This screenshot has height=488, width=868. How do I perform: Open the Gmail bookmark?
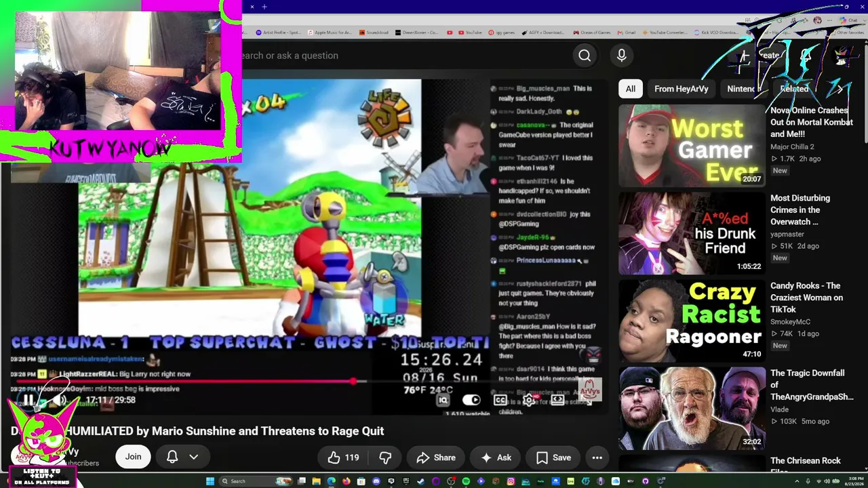(x=627, y=33)
